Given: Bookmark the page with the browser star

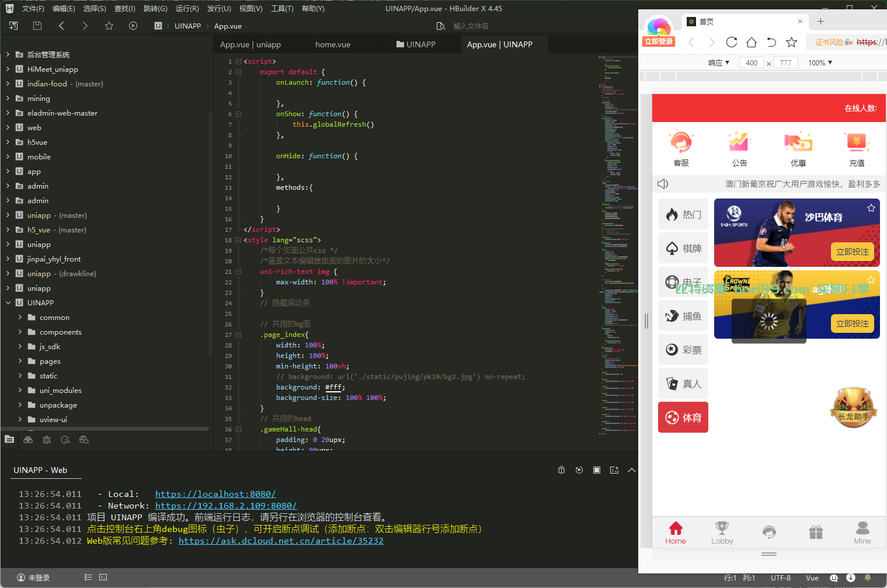Looking at the screenshot, I should pos(792,42).
